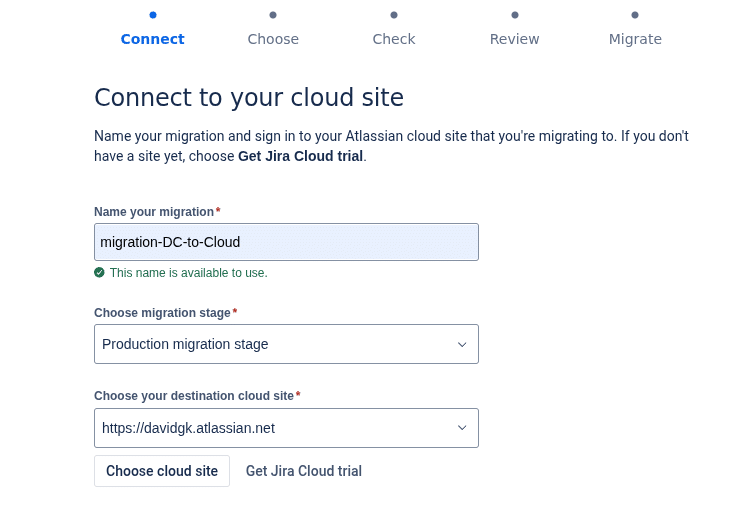Open the Get Jira Cloud trial link
Image resolution: width=734 pixels, height=505 pixels.
click(304, 471)
